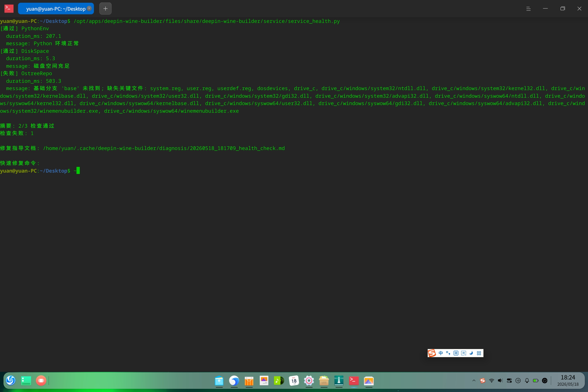The height and width of the screenshot is (392, 588).
Task: Click the terminal cursor at the prompt
Action: click(x=78, y=170)
